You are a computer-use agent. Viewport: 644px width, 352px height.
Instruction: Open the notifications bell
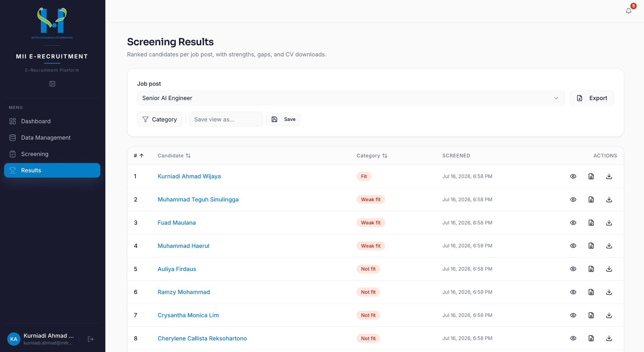(x=629, y=11)
